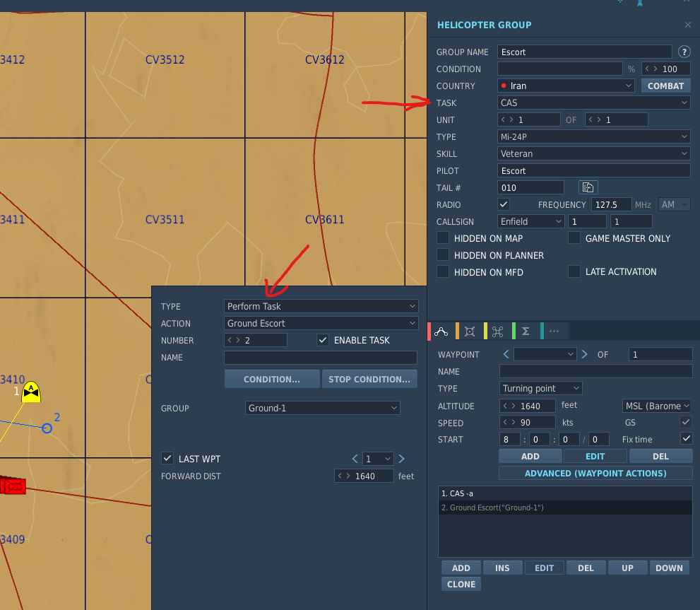
Task: Select the yellow helicopter unit marker on map
Action: point(31,392)
